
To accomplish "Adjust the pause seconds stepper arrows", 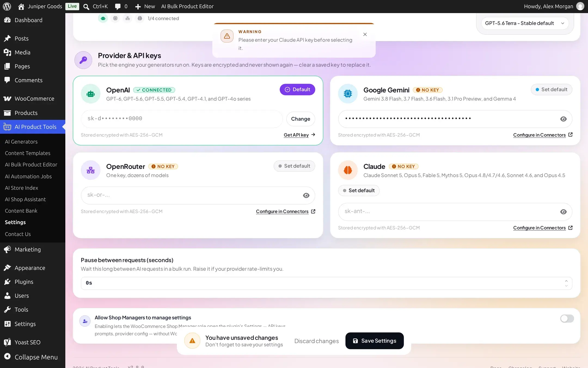I will point(566,283).
